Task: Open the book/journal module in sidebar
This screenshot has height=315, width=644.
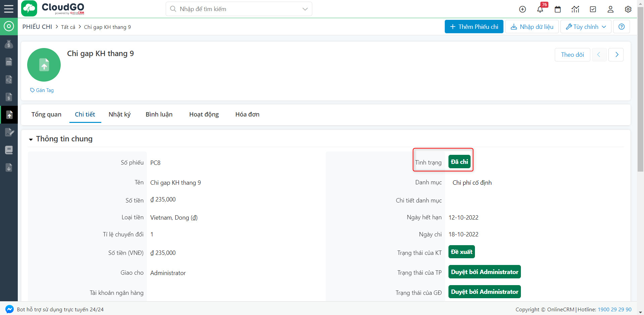Action: tap(9, 150)
